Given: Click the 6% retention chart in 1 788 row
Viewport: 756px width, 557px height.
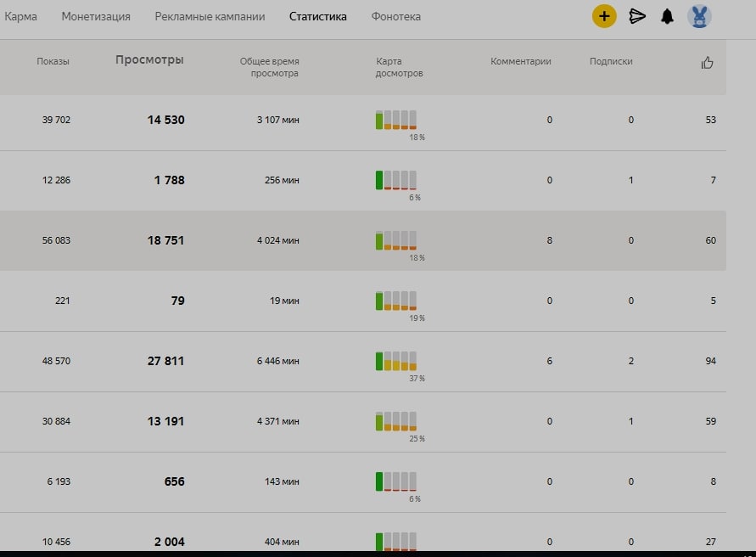Looking at the screenshot, I should [x=396, y=180].
